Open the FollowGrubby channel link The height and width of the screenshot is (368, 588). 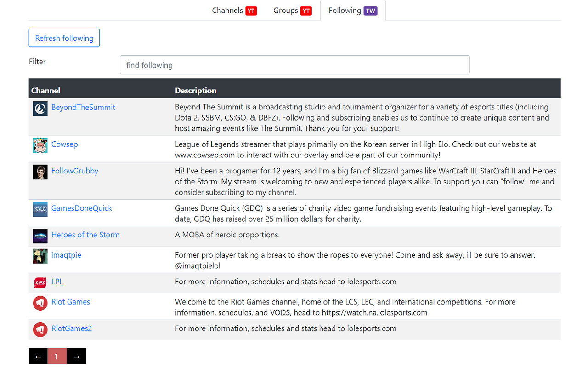[75, 171]
